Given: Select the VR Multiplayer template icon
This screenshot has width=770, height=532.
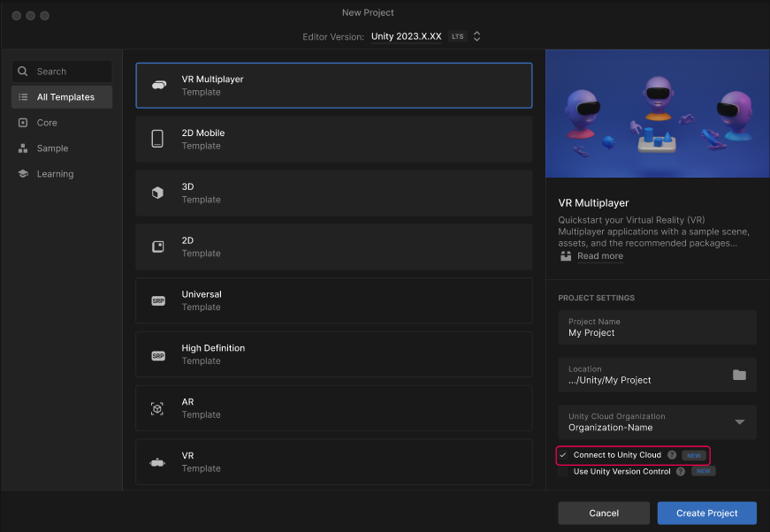Looking at the screenshot, I should coord(159,84).
